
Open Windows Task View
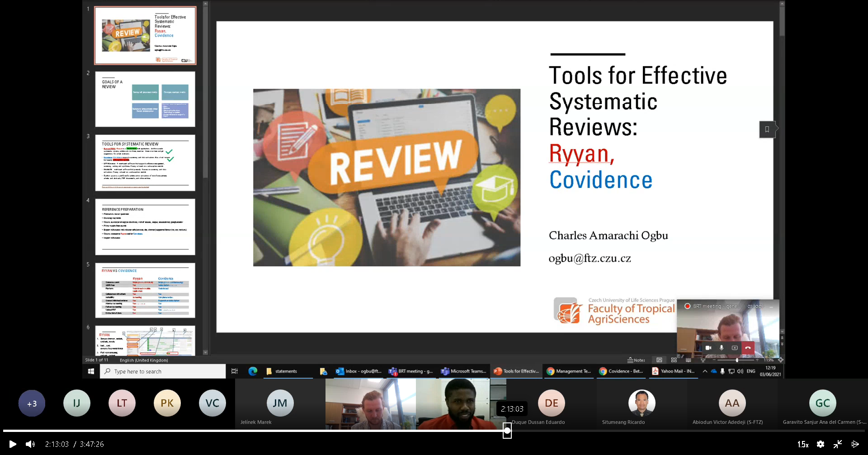[235, 371]
